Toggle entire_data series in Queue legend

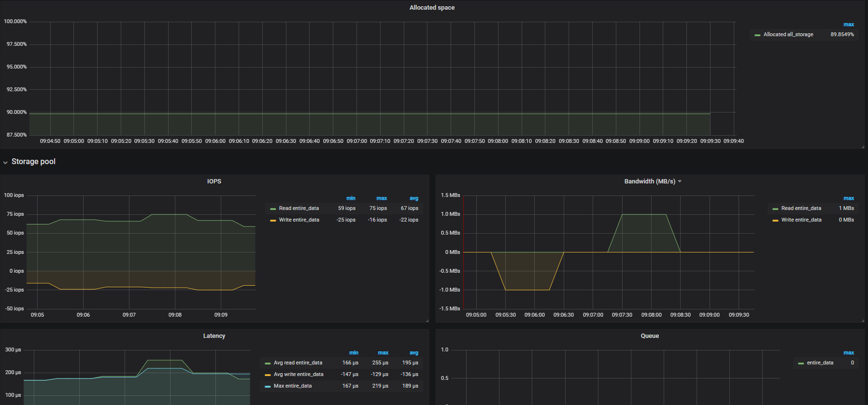click(x=820, y=363)
